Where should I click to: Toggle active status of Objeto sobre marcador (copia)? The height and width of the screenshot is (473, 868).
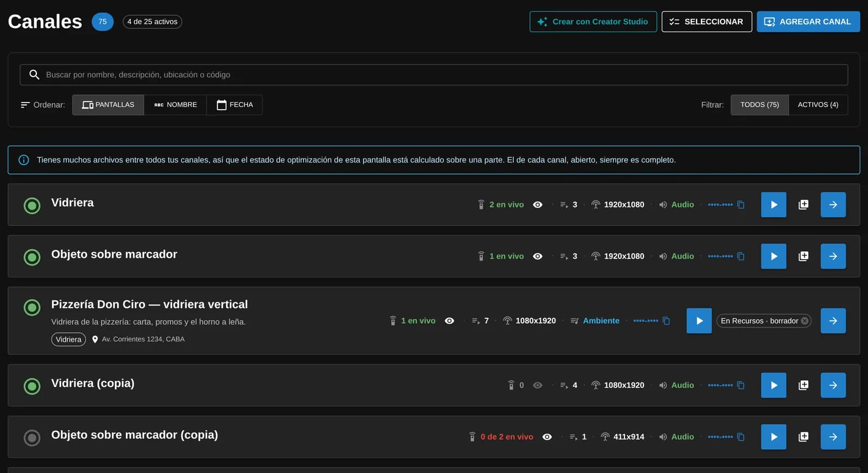click(32, 438)
